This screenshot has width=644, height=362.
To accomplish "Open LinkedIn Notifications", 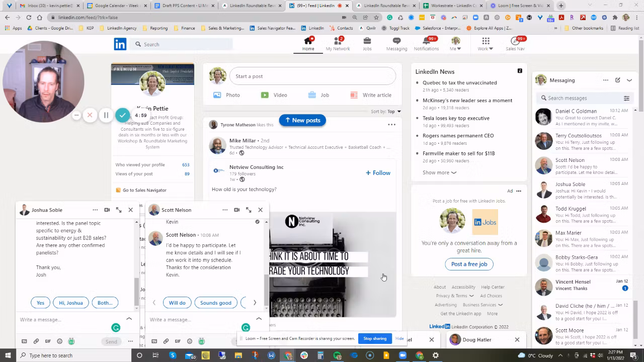I will point(426,44).
